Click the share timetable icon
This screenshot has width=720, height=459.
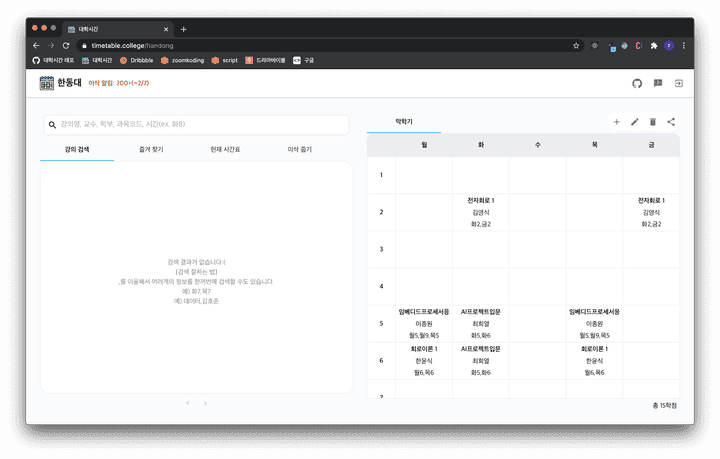click(671, 122)
